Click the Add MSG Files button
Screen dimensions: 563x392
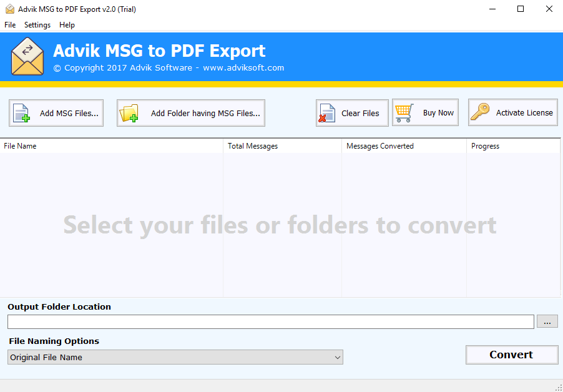tap(56, 113)
